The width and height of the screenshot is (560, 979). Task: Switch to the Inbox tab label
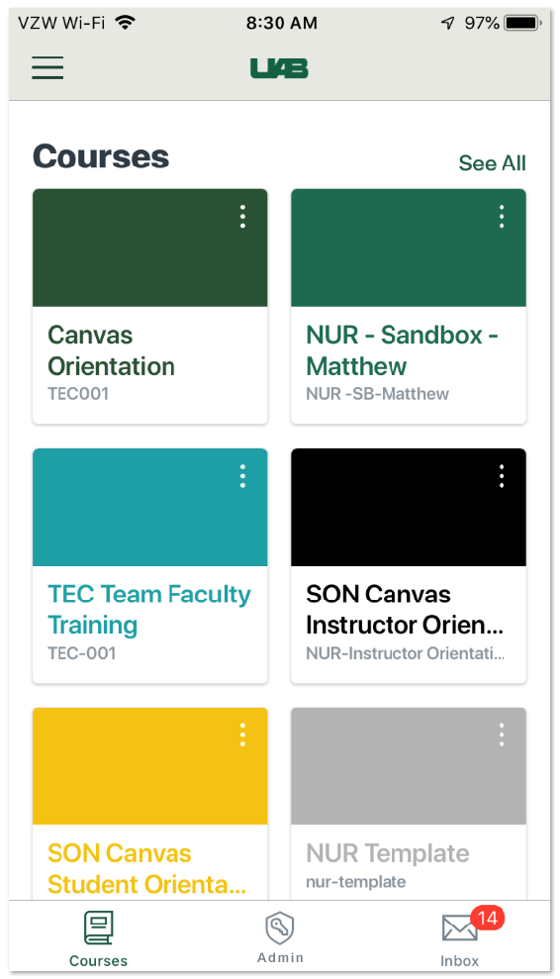point(459,960)
